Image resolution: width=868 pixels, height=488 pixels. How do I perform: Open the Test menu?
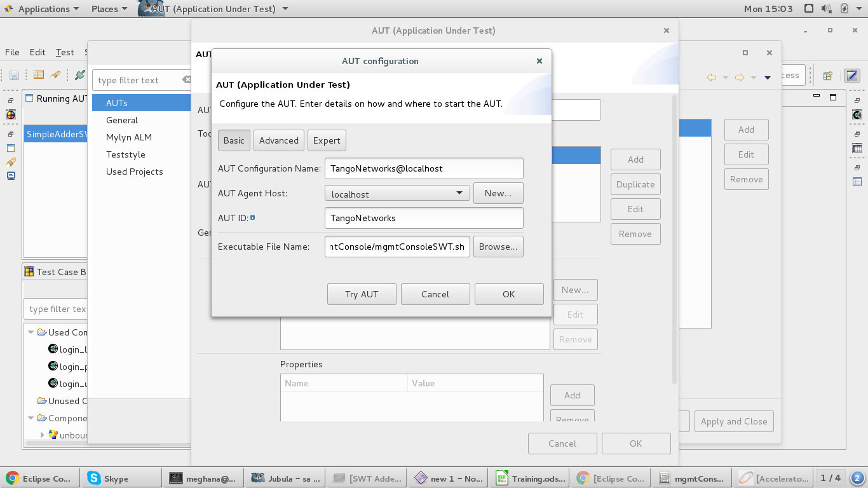coord(65,52)
